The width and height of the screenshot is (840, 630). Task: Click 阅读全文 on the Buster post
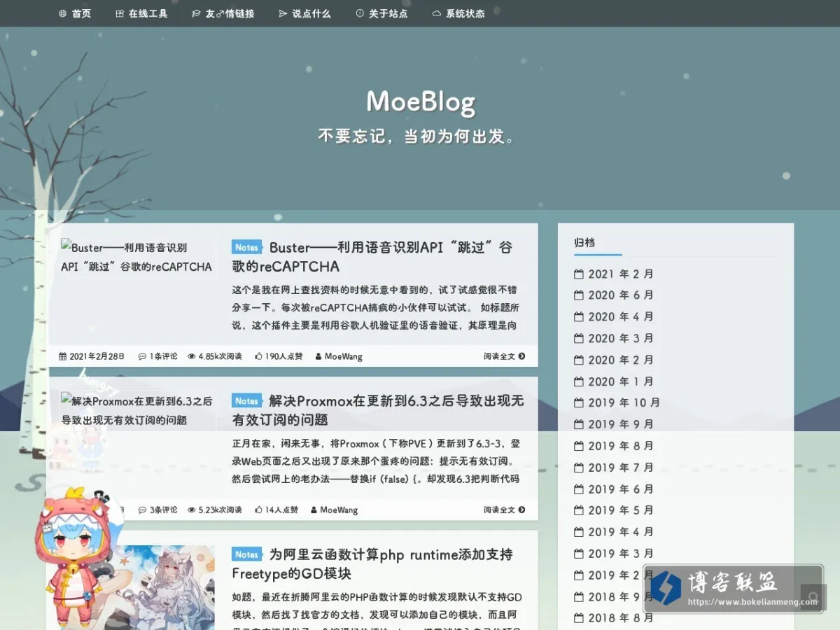pos(499,356)
